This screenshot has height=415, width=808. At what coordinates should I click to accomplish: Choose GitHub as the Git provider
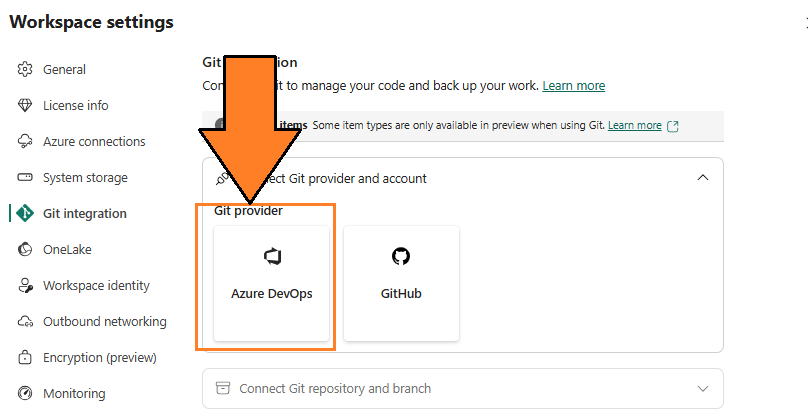pyautogui.click(x=401, y=283)
